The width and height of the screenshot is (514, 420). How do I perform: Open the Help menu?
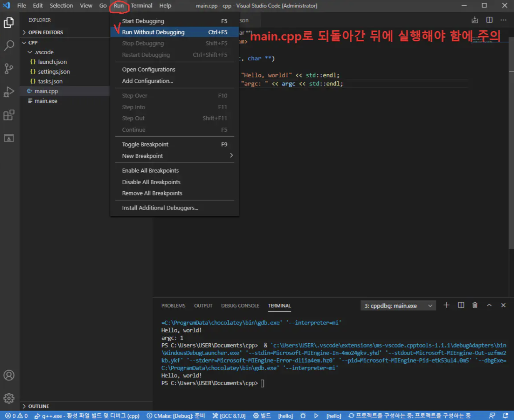(165, 5)
